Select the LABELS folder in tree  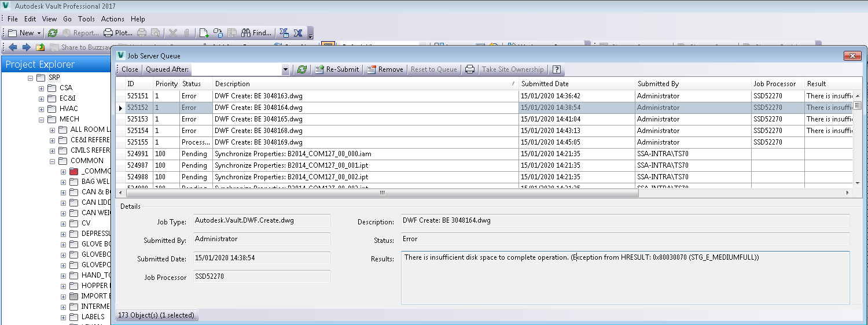point(93,317)
